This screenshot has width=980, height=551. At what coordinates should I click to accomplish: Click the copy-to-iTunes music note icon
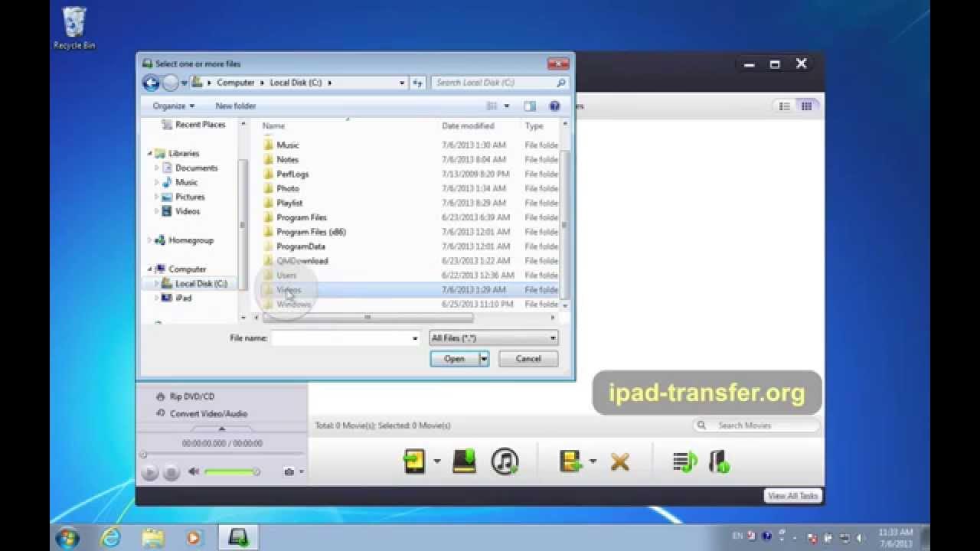point(505,461)
